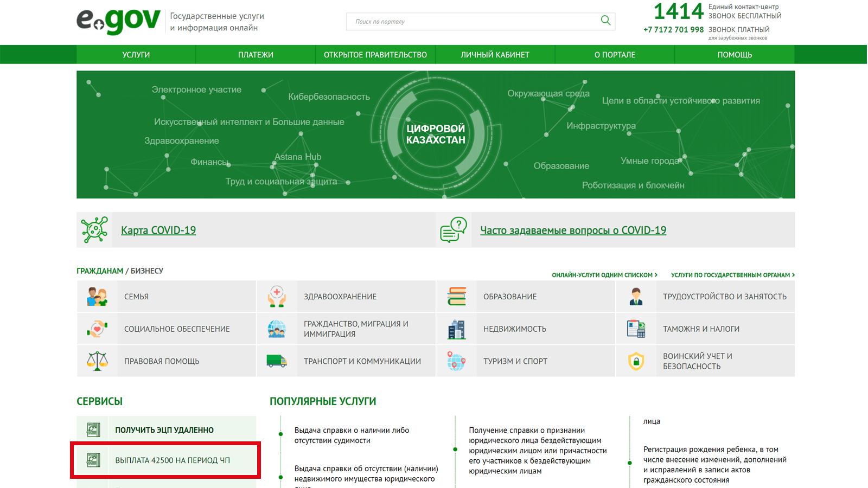Select the Healthcare category icon

(x=277, y=297)
